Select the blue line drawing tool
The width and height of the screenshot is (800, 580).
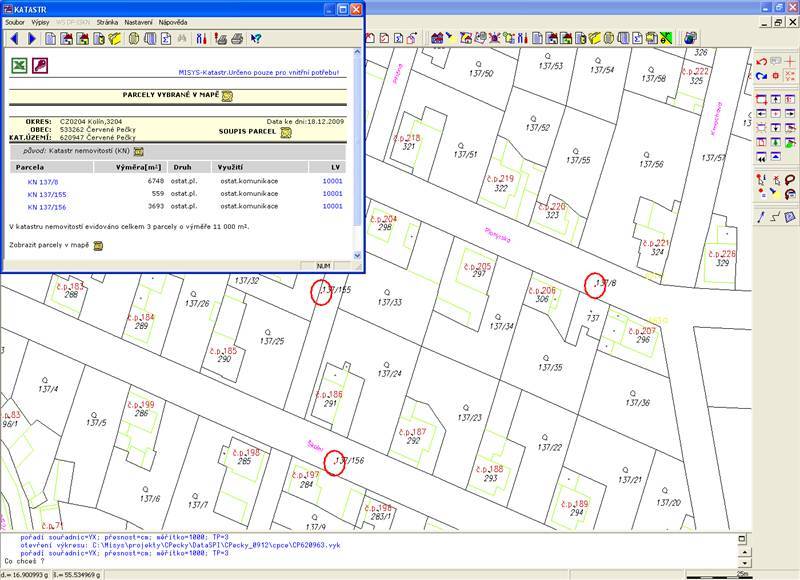[761, 217]
